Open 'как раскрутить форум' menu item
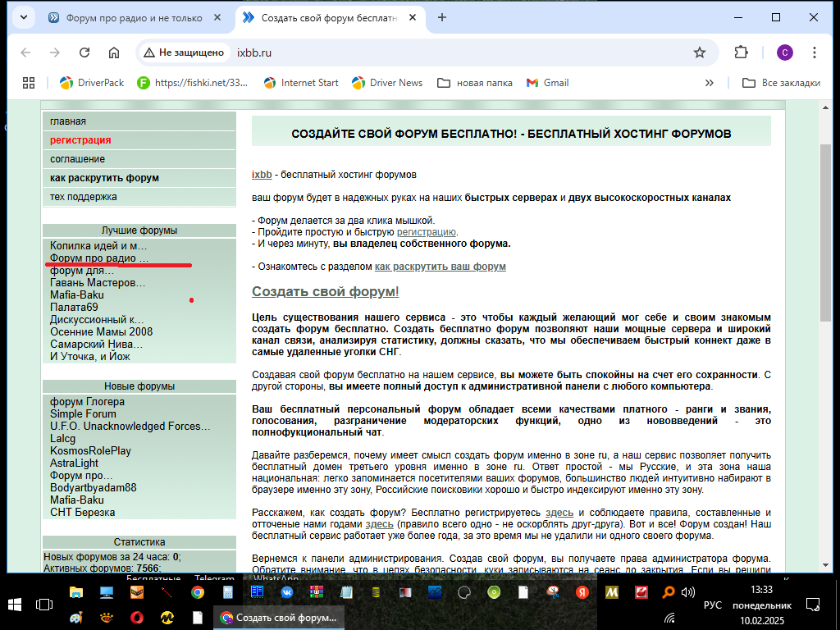This screenshot has height=630, width=840. [139, 178]
